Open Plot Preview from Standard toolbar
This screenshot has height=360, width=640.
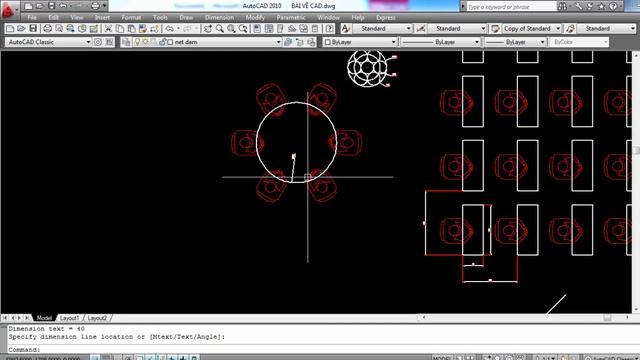pyautogui.click(x=59, y=29)
